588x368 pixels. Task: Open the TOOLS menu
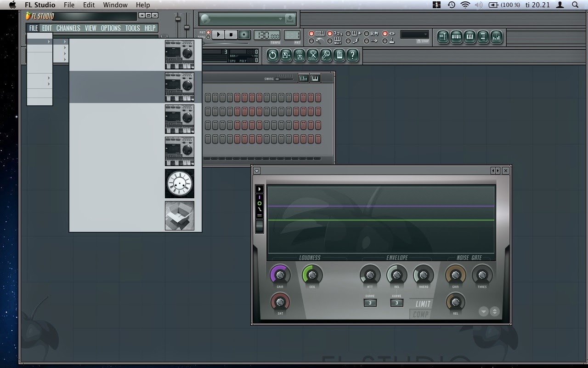point(133,28)
